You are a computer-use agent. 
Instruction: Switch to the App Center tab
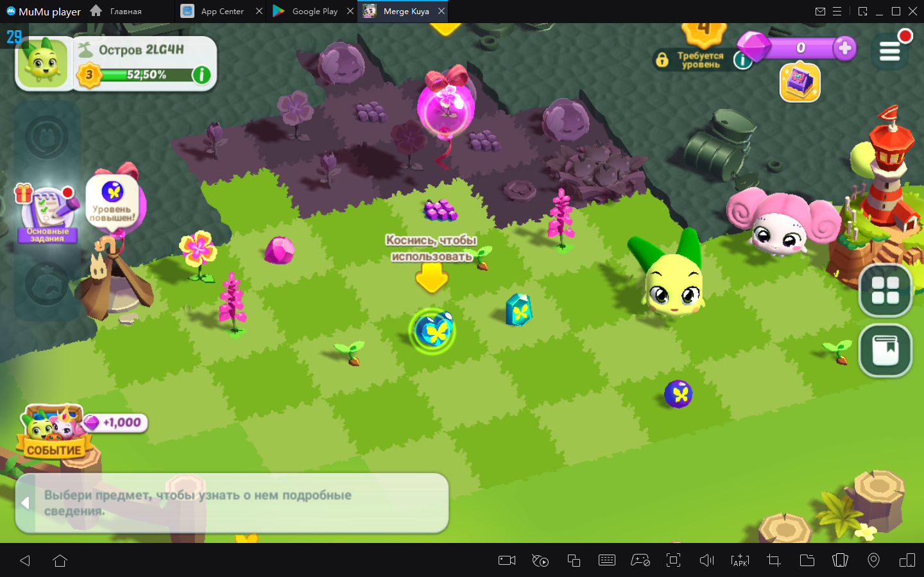click(222, 12)
